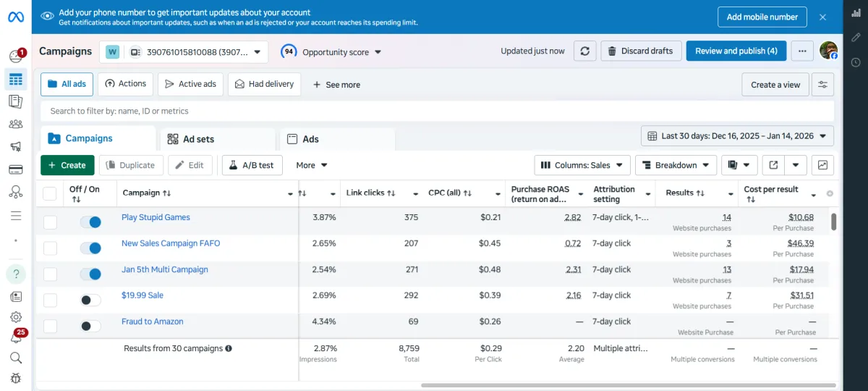Open the customize view settings sliders icon

(822, 85)
